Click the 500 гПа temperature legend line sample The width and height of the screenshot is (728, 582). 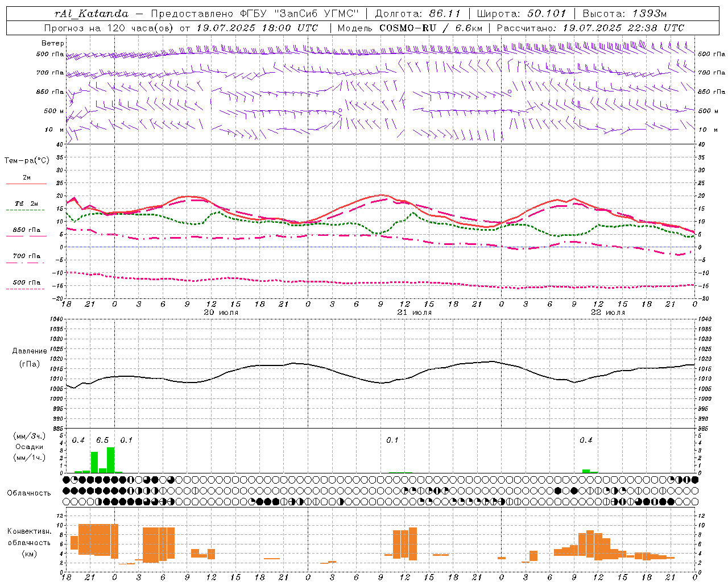pyautogui.click(x=26, y=289)
